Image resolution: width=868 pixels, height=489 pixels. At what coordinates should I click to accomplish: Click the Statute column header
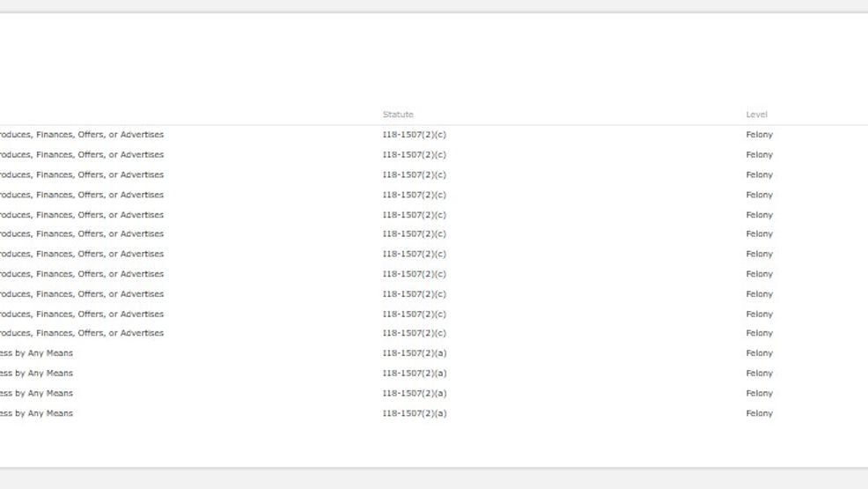point(398,115)
